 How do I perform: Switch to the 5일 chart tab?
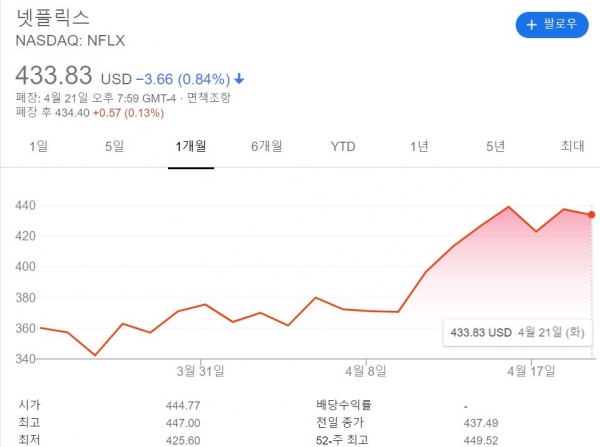[x=114, y=147]
